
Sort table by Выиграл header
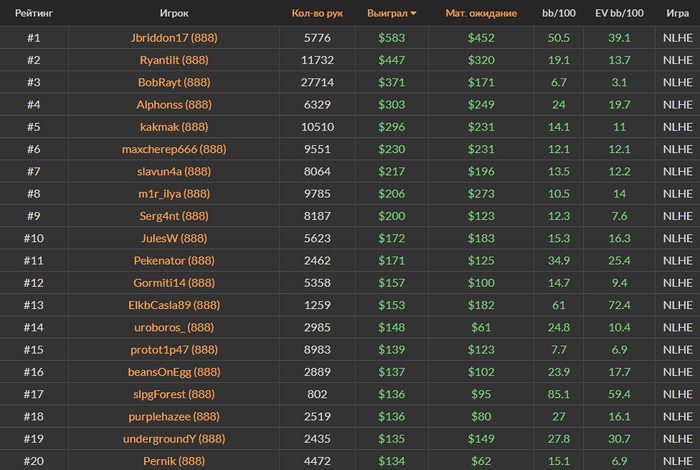click(x=387, y=13)
